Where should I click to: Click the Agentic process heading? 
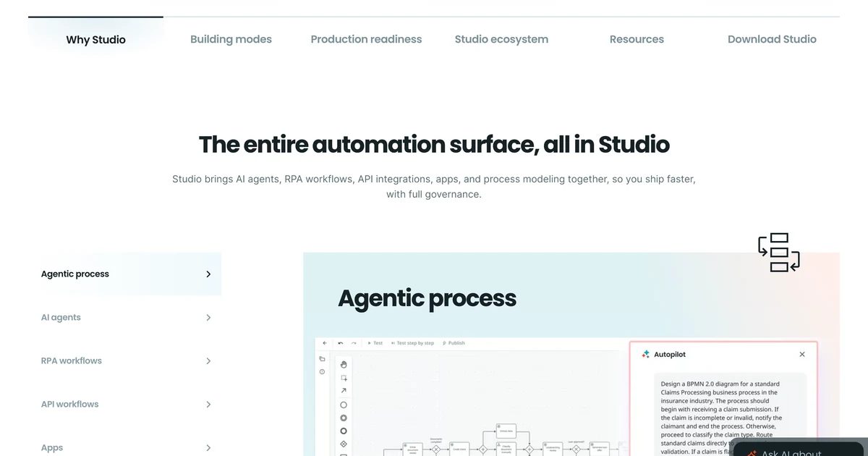[x=427, y=298]
